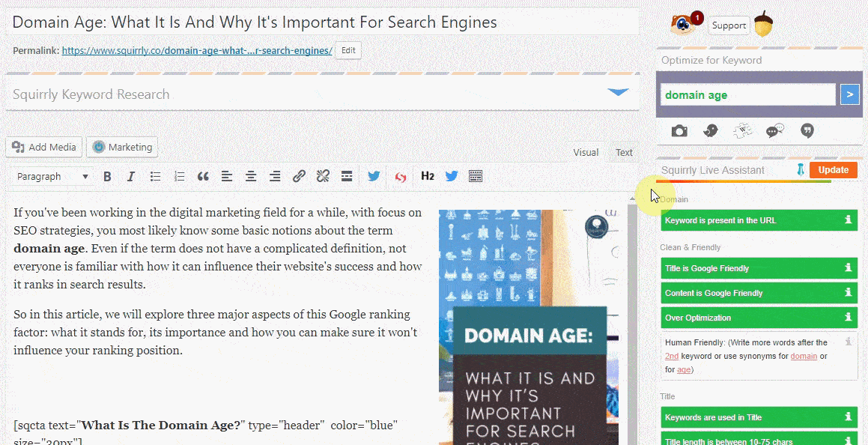Click the 'domain age' keyword input field
This screenshot has width=868, height=445.
point(748,94)
